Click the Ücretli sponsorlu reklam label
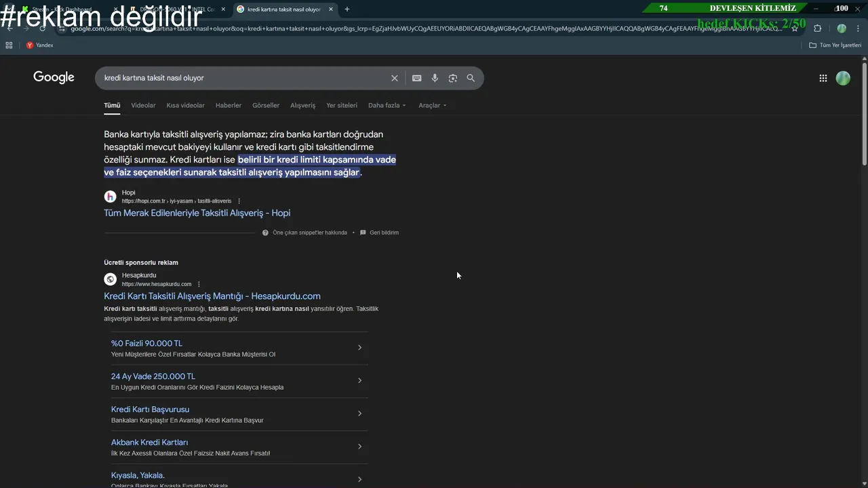This screenshot has height=488, width=868. point(141,262)
